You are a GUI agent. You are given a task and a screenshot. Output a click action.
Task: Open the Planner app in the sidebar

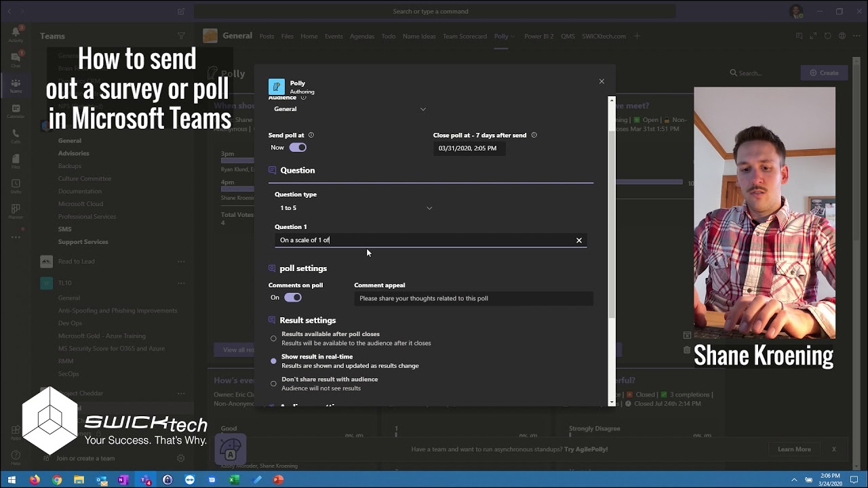[x=16, y=211]
